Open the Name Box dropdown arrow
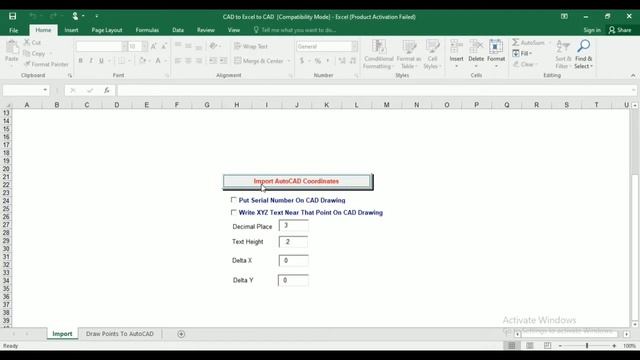The image size is (640, 360). [45, 90]
